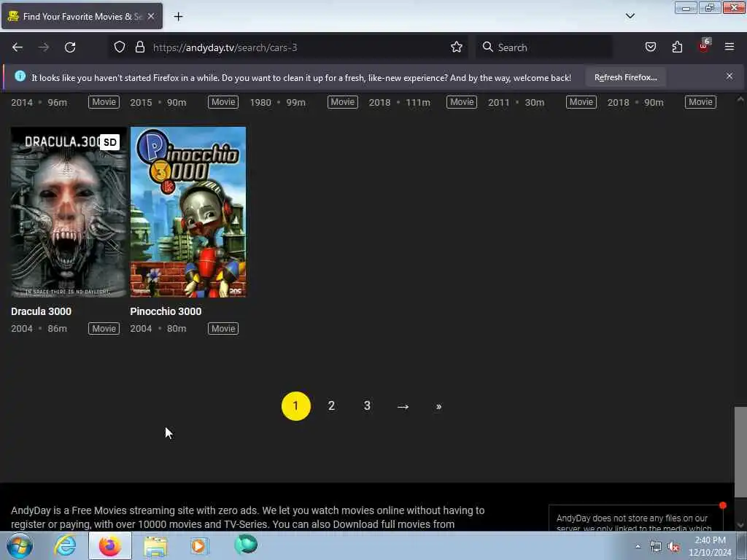Click the Movie tag under Pinocchio 3000
This screenshot has height=560, width=747.
(x=223, y=329)
